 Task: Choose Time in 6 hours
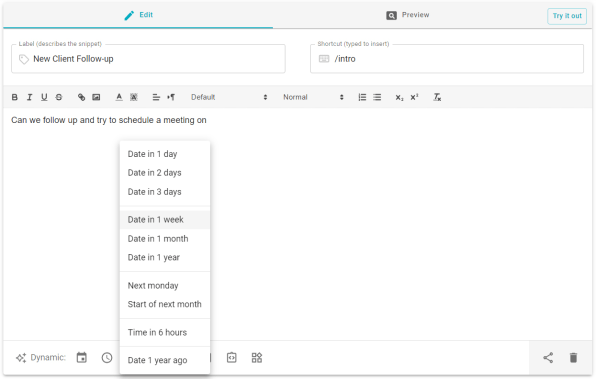165,333
